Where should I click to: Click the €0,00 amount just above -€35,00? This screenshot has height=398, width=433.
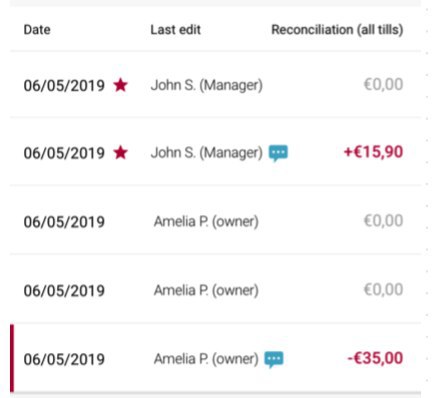(x=383, y=289)
